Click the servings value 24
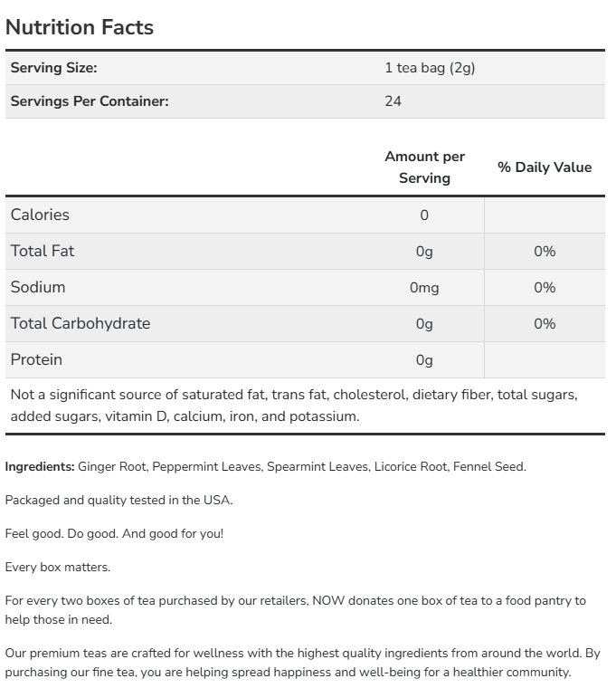The image size is (616, 688). click(x=393, y=101)
